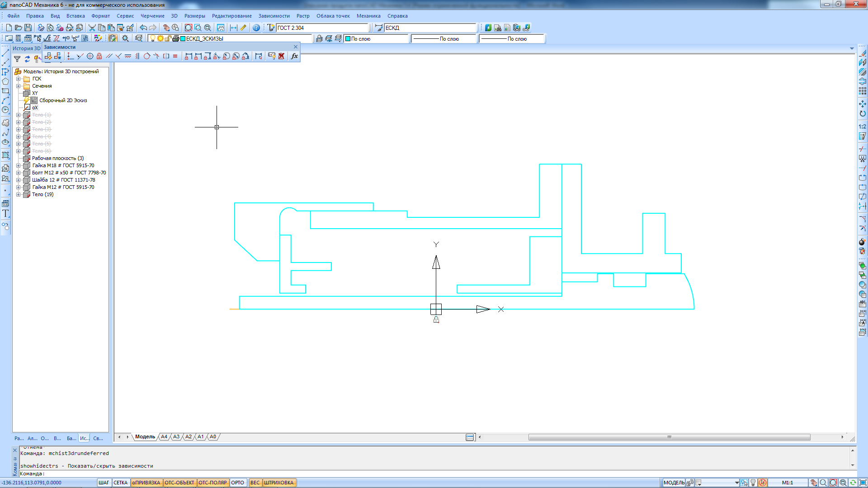The height and width of the screenshot is (488, 868).
Task: Apply the symmetric constraint icon
Action: pyautogui.click(x=166, y=56)
